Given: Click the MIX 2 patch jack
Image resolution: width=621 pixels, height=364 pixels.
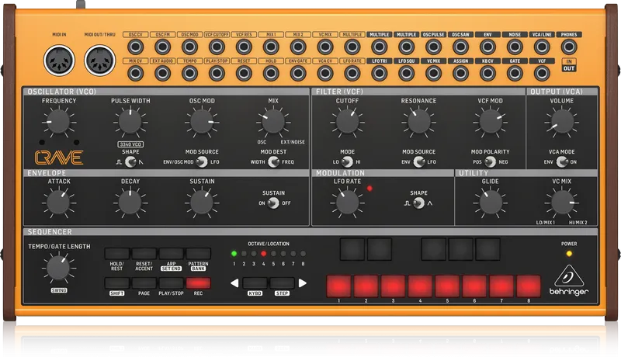Looking at the screenshot, I should pyautogui.click(x=298, y=47).
